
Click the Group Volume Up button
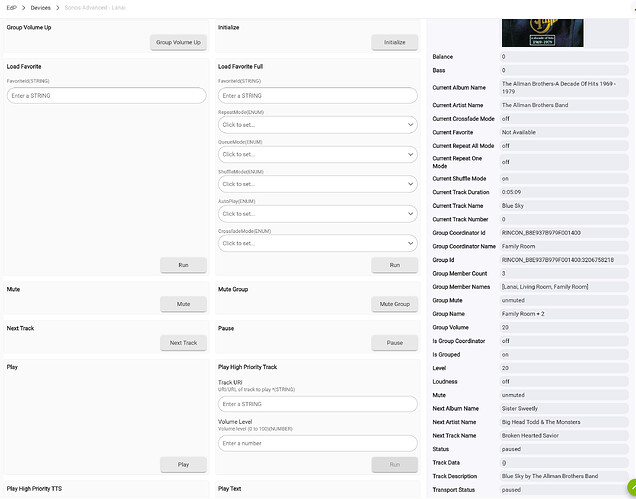click(178, 42)
